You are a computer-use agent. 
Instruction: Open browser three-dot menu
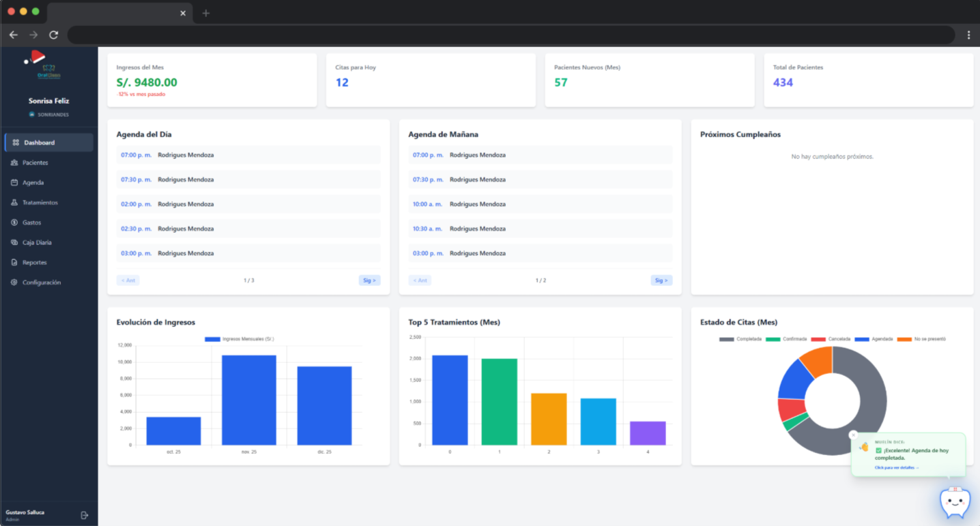(x=968, y=35)
